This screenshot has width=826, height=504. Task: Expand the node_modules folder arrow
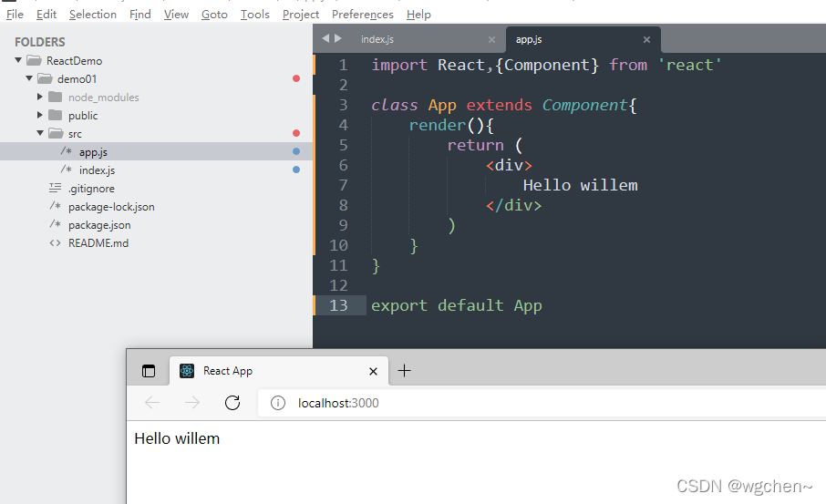[39, 97]
